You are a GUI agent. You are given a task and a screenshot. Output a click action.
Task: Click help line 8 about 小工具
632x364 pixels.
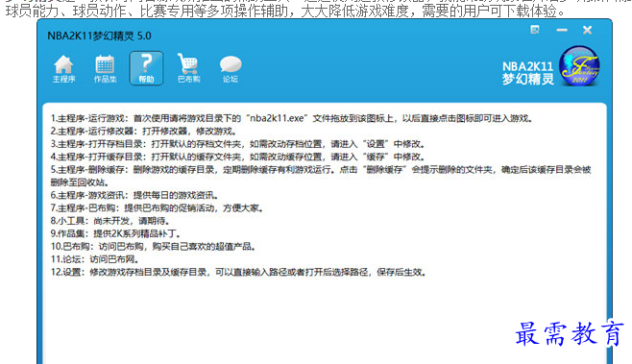109,221
